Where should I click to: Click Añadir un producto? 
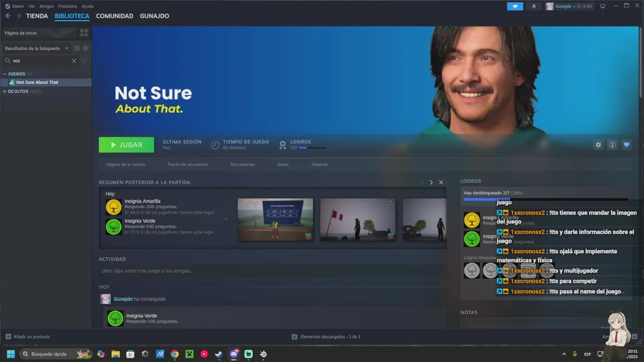[28, 336]
